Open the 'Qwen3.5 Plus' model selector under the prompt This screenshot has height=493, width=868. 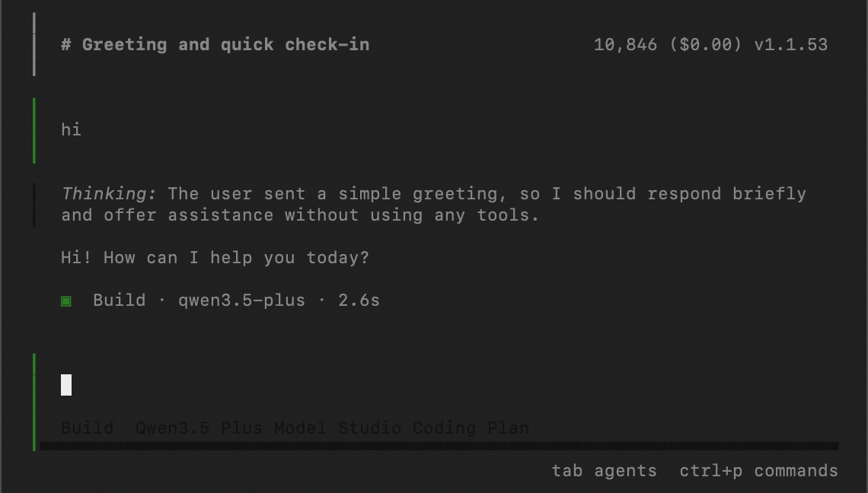click(199, 428)
